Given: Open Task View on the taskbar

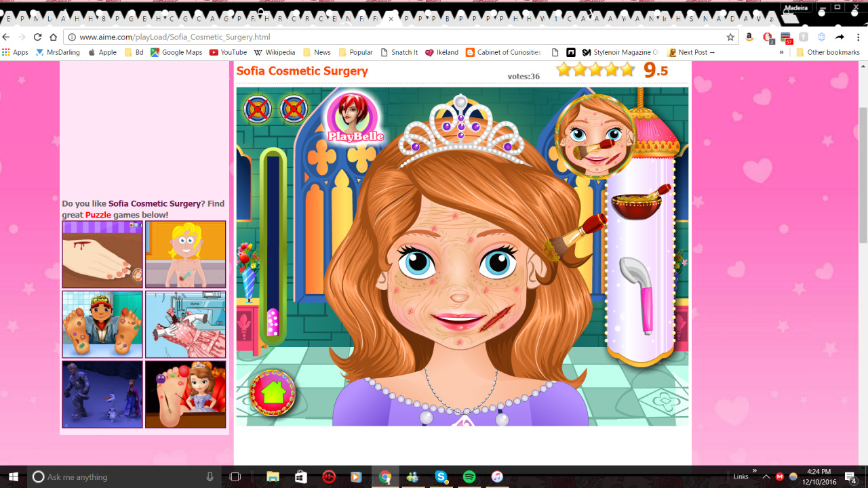Looking at the screenshot, I should point(235,476).
